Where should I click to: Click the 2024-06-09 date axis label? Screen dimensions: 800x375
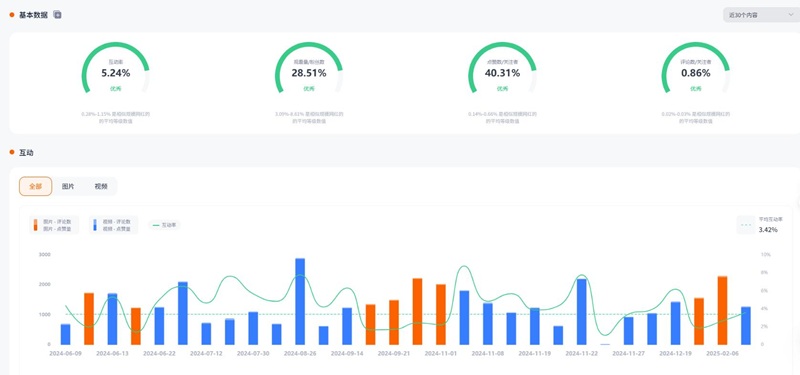(65, 353)
